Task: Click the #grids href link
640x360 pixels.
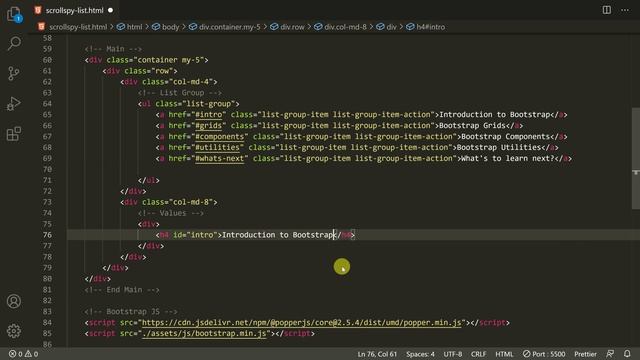Action: click(209, 126)
